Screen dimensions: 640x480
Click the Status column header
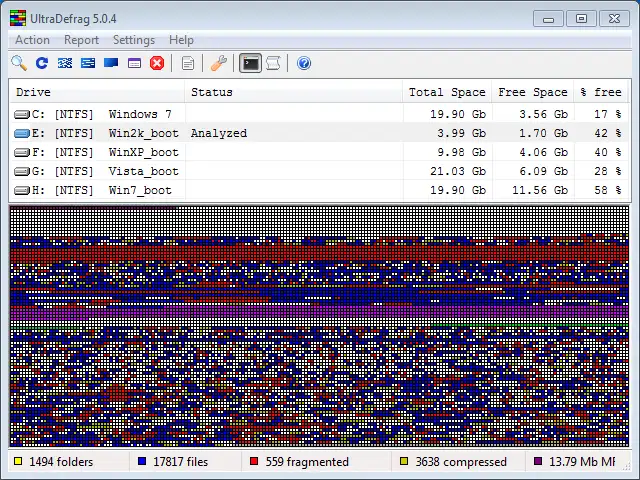(x=293, y=92)
